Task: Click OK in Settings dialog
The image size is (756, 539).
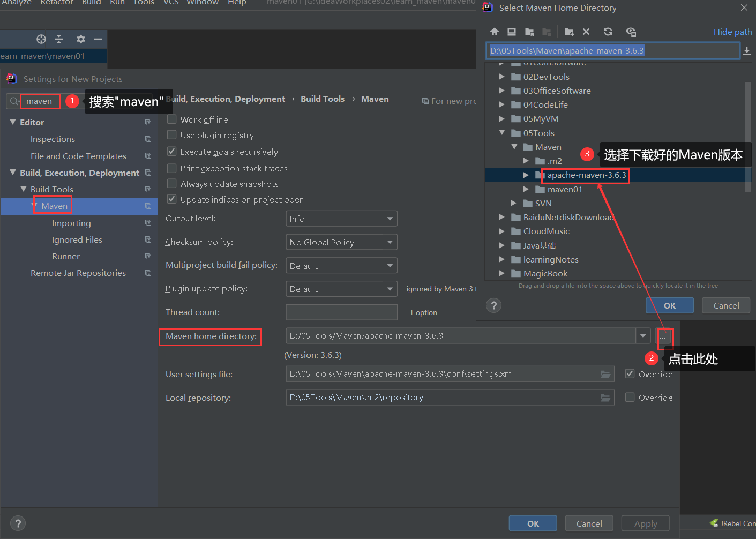Action: pyautogui.click(x=533, y=523)
